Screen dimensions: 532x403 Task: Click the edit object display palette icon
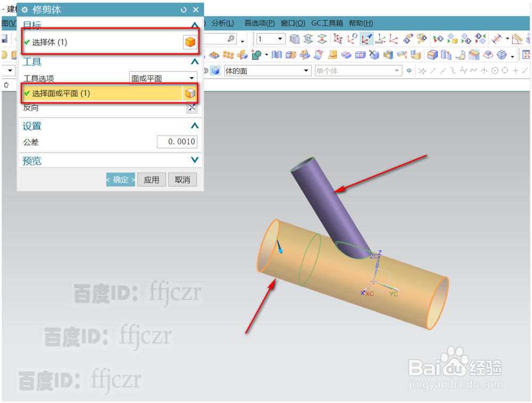pyautogui.click(x=421, y=39)
